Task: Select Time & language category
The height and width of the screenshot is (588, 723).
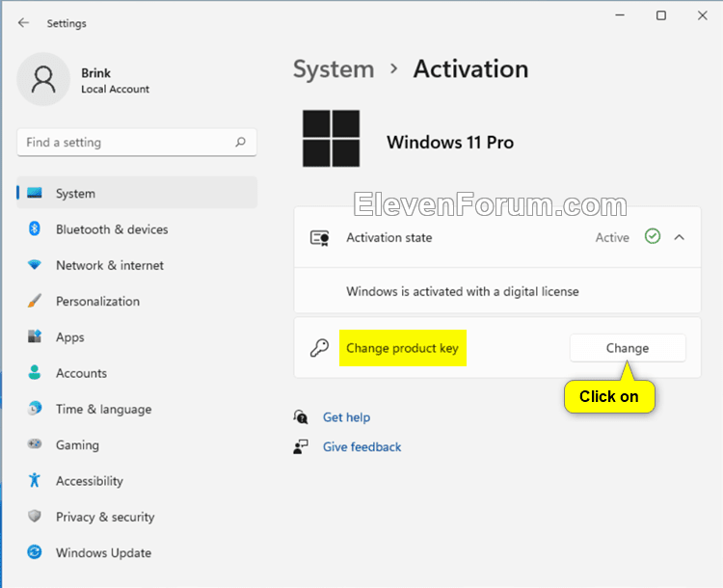Action: [x=137, y=409]
